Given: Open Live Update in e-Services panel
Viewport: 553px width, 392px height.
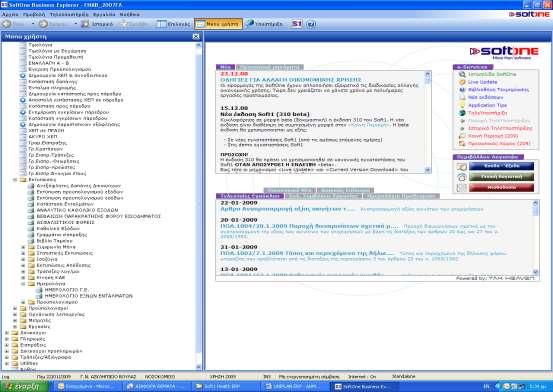Looking at the screenshot, I should (x=482, y=82).
